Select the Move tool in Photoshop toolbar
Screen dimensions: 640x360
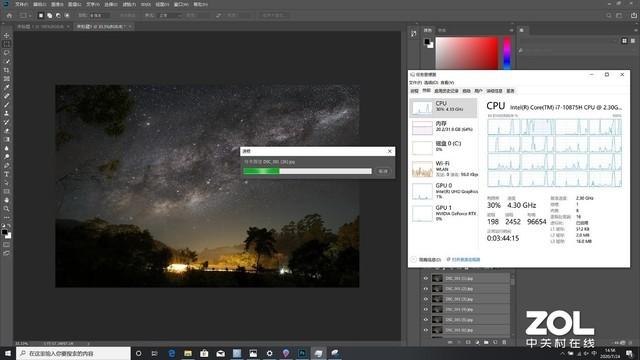[7, 36]
